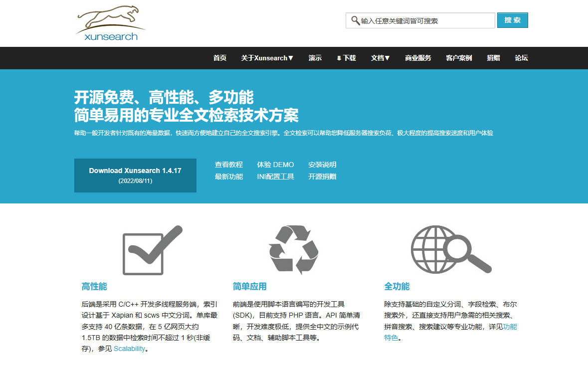588x368 pixels.
Task: Open the 下载 nav item
Action: pyautogui.click(x=346, y=58)
